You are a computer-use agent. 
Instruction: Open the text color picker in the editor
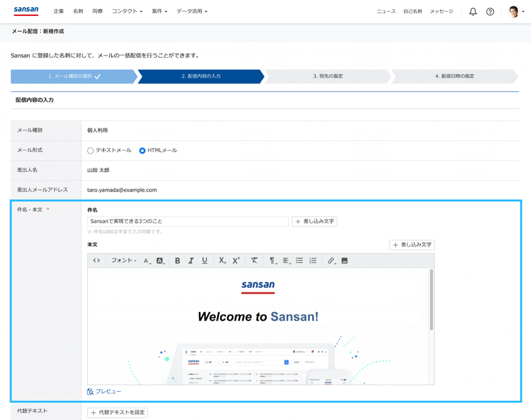tap(147, 261)
